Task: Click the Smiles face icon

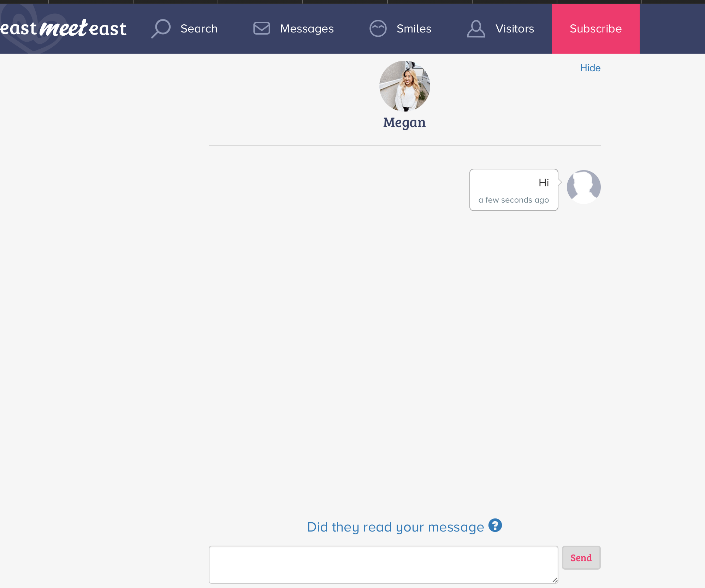Action: click(378, 28)
